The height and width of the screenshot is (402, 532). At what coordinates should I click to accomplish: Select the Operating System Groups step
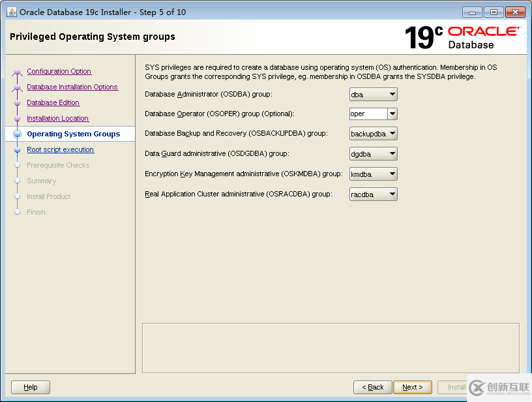pos(73,134)
